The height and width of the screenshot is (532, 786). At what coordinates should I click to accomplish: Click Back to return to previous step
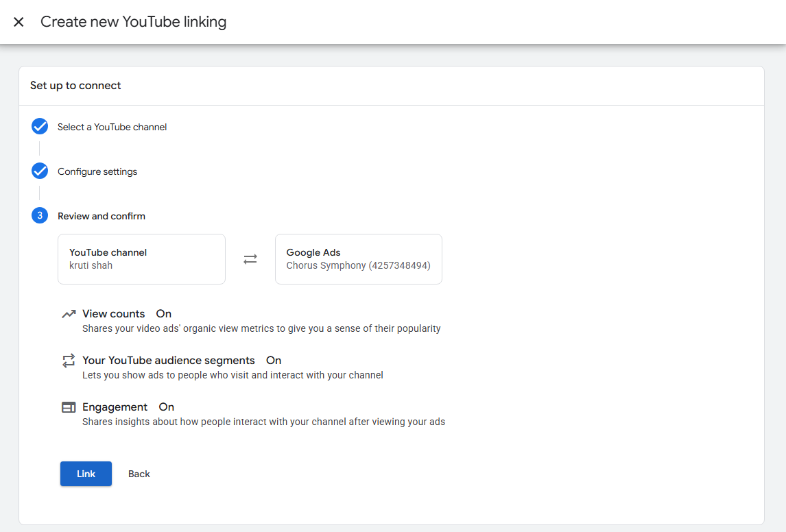139,473
